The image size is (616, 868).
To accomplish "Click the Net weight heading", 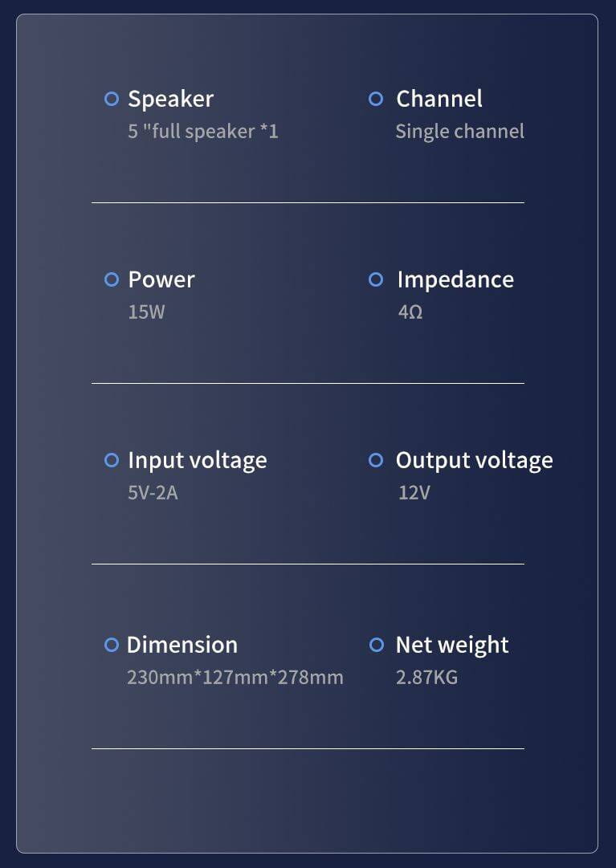I will 452,645.
